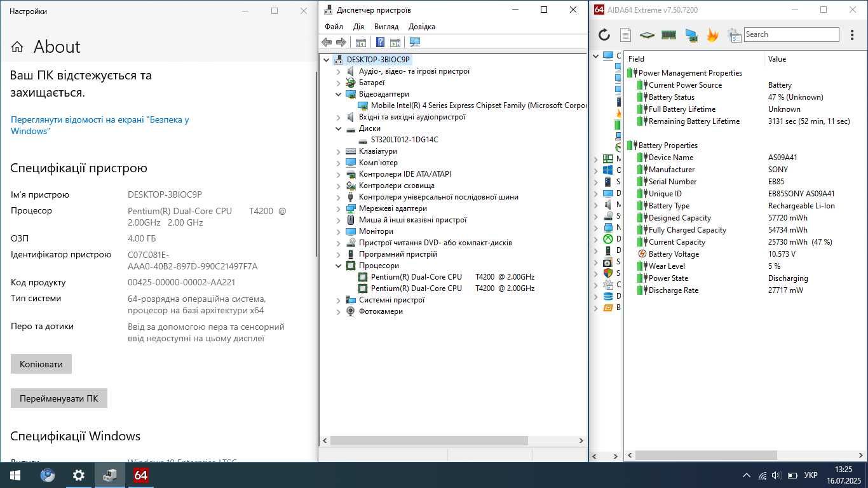
Task: Collapse the DESKTOP-3BIOC9P root node
Action: pyautogui.click(x=327, y=60)
